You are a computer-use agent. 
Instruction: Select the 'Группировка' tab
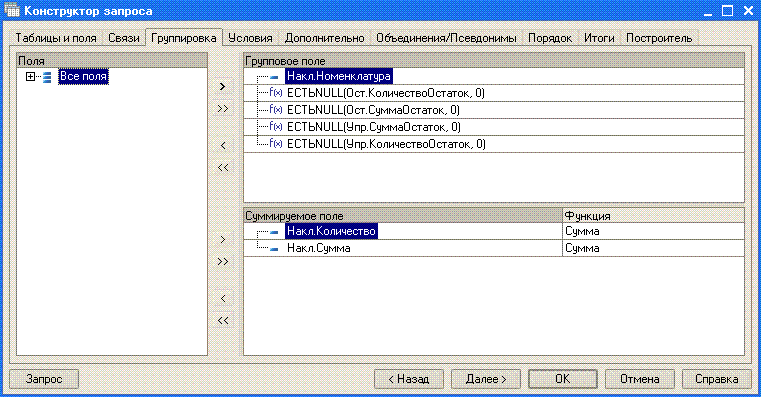(184, 38)
